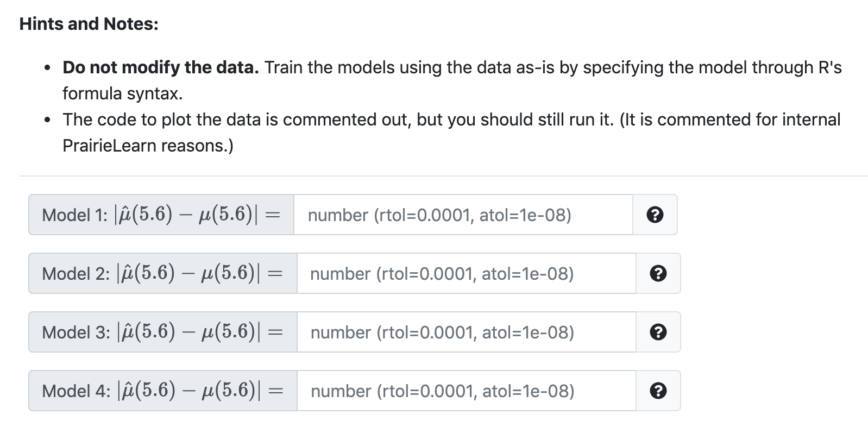Select the Model 4 label area
Screen dimensions: 868x427
pos(163,391)
